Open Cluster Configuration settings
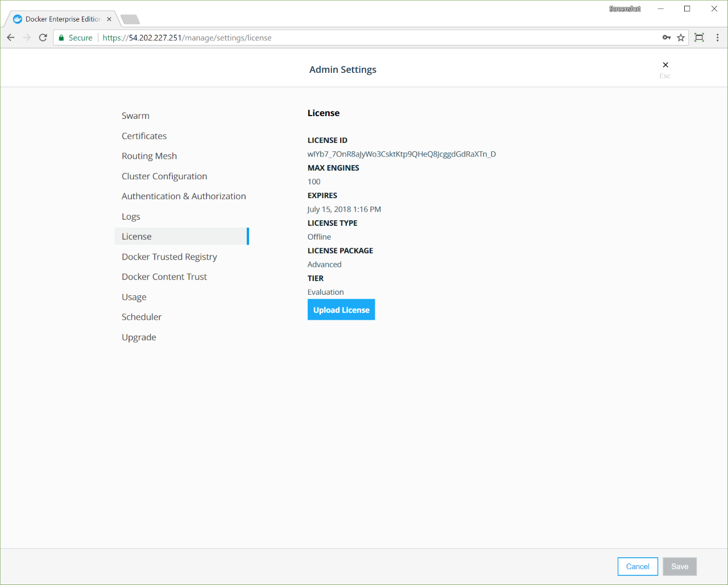Image resolution: width=728 pixels, height=585 pixels. click(164, 176)
